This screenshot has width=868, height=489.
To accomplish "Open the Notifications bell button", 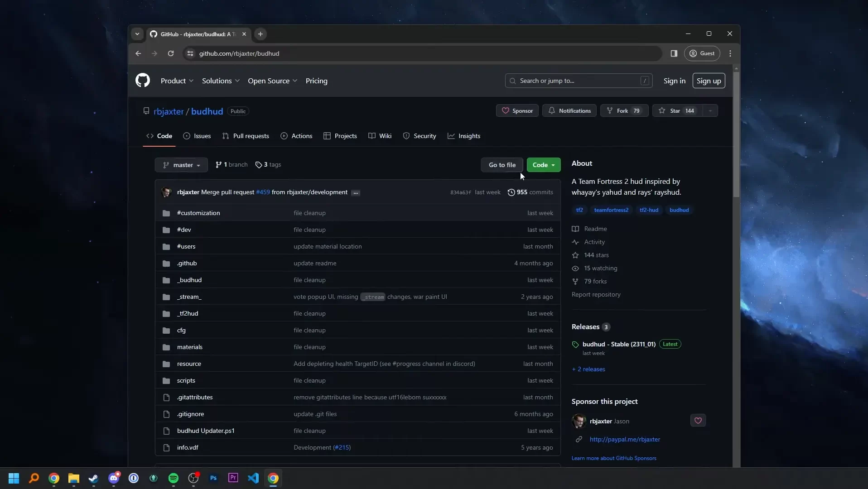I will point(569,111).
